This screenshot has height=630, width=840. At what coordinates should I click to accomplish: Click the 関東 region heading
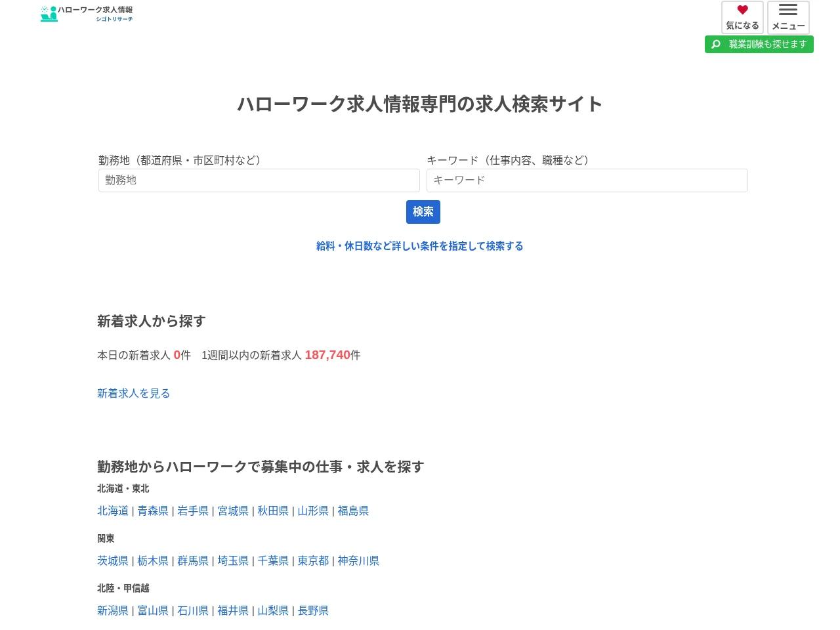pyautogui.click(x=106, y=538)
